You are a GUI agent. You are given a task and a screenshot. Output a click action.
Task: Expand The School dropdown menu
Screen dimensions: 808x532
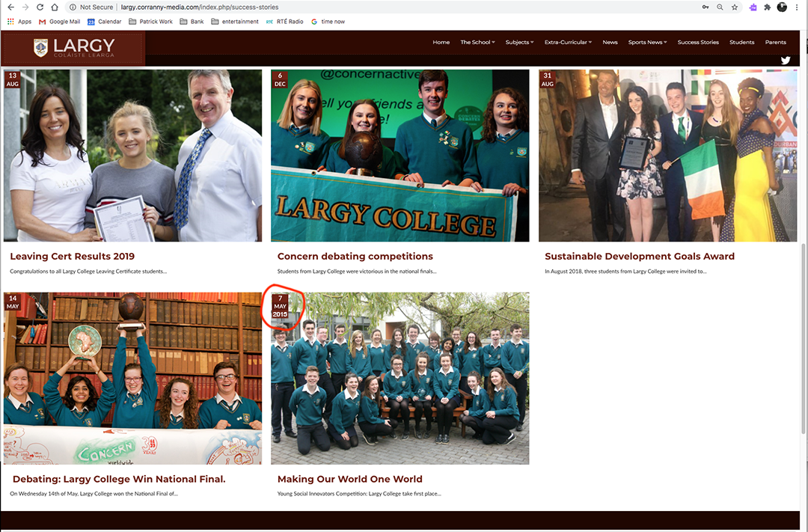pyautogui.click(x=477, y=43)
